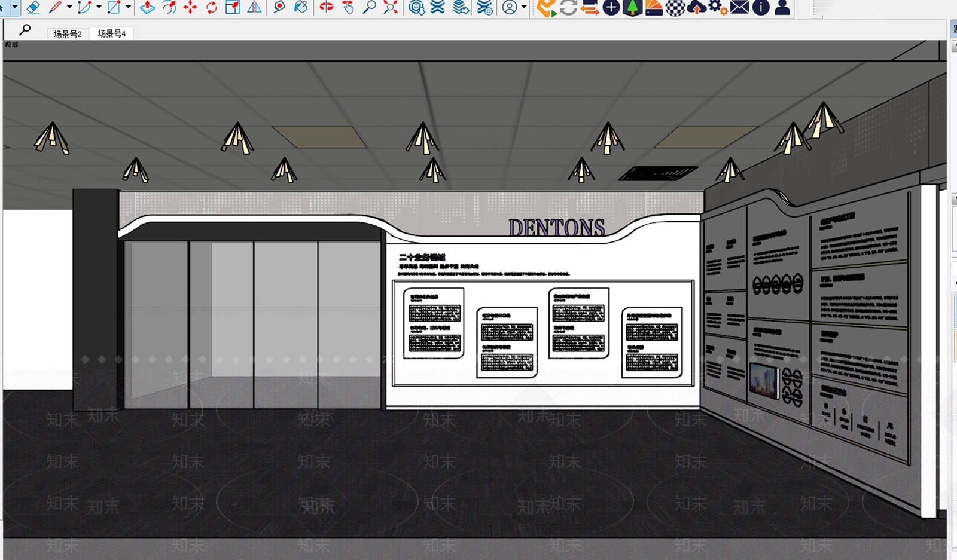Activate the Pan hand tool
The height and width of the screenshot is (560, 957).
(348, 7)
